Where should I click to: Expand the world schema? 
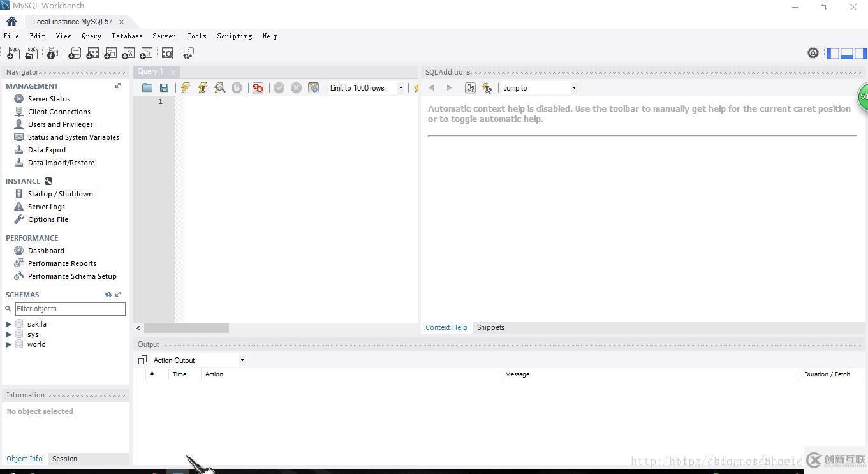[x=8, y=344]
